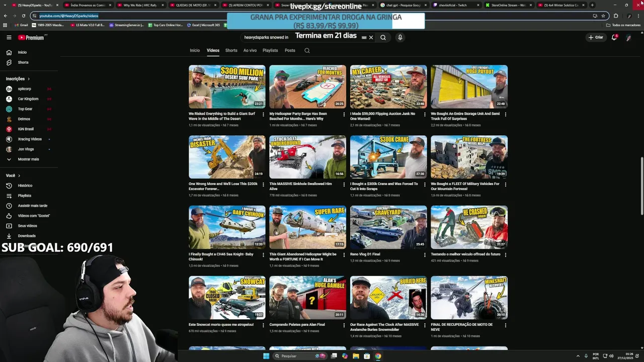Open Posts channel tab
This screenshot has height=362, width=644.
[x=290, y=50]
